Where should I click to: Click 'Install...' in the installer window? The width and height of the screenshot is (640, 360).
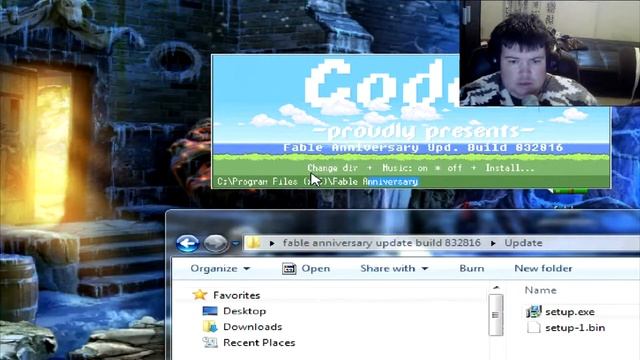tap(510, 168)
